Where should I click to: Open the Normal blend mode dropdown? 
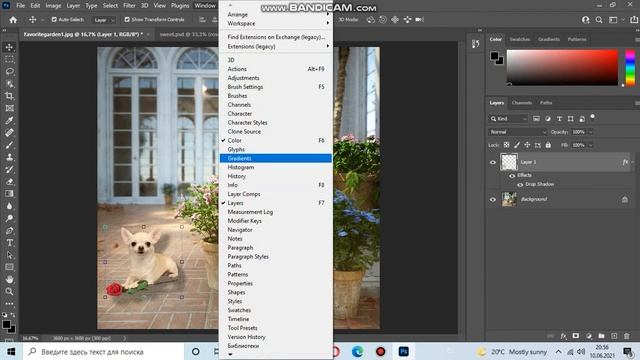point(518,132)
